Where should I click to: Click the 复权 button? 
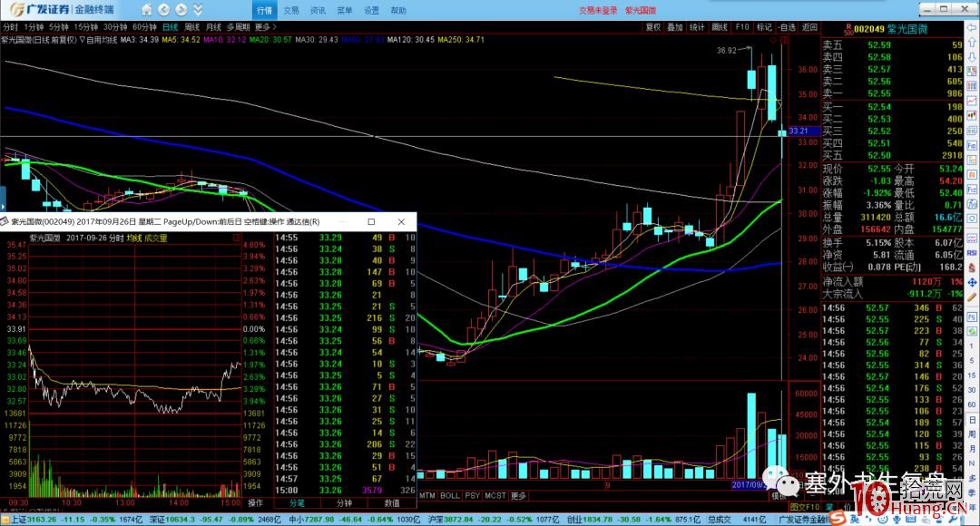[653, 27]
